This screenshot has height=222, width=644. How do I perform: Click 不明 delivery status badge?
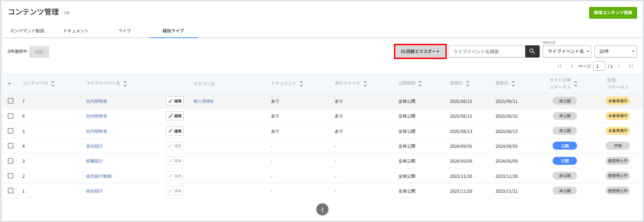(x=618, y=146)
